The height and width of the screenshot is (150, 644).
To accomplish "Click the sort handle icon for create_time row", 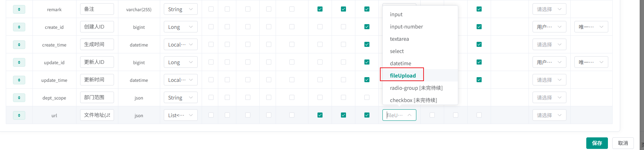I will 19,45.
